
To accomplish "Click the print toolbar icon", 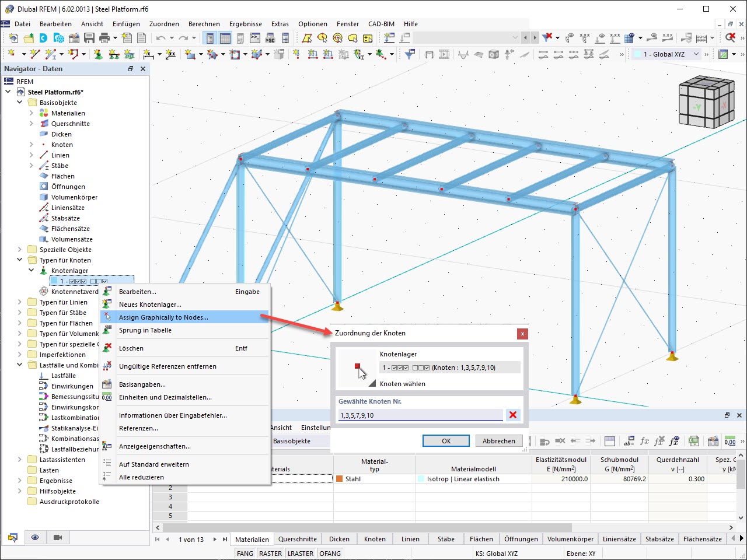I will 104,38.
